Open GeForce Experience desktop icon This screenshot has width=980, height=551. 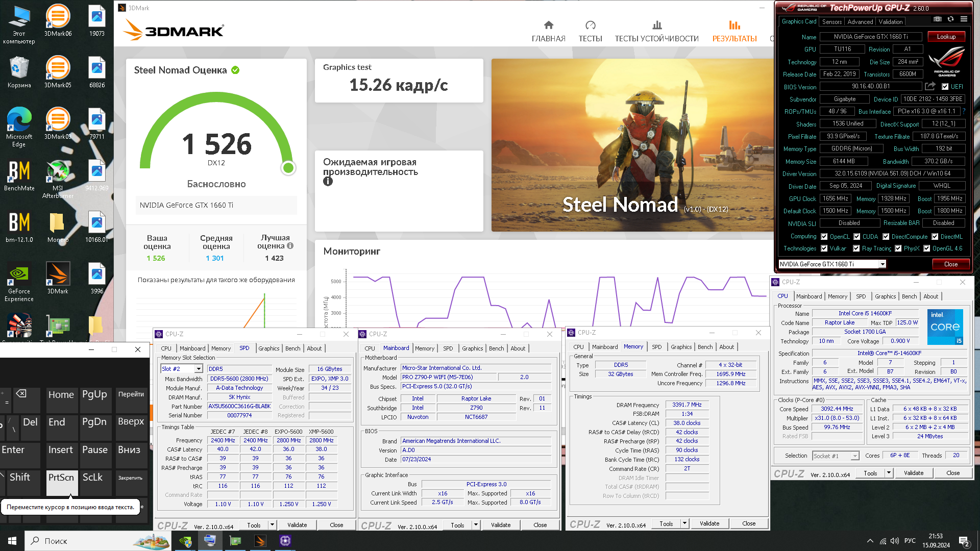pyautogui.click(x=19, y=282)
